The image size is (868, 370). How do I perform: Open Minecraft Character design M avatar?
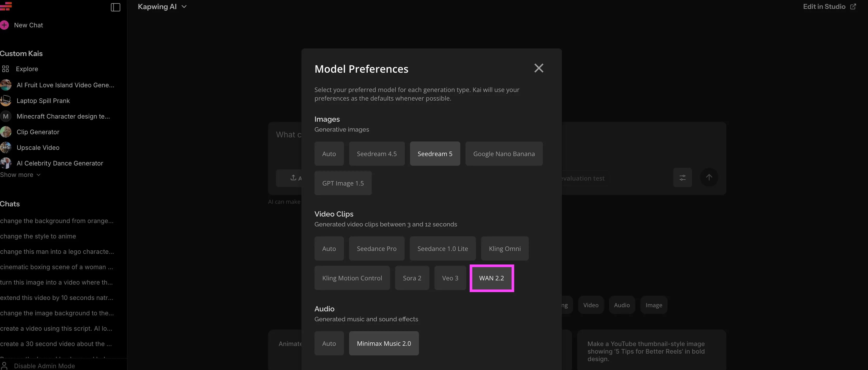[x=6, y=116]
